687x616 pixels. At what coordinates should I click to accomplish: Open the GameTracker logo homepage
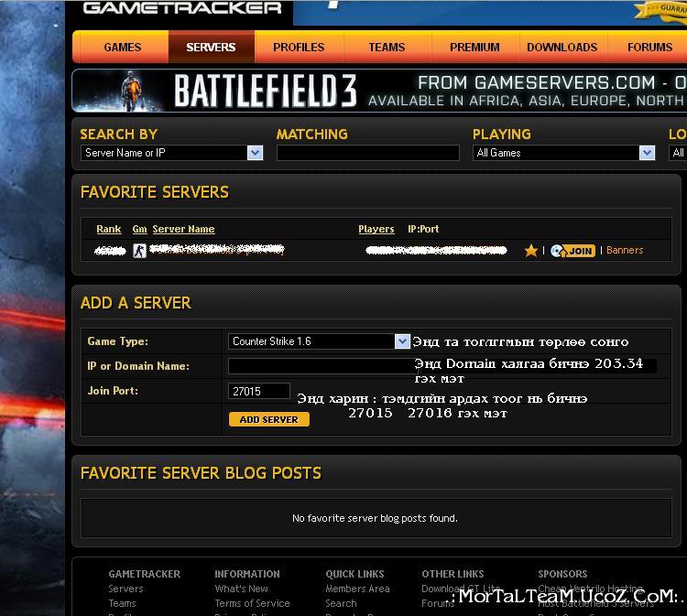182,7
